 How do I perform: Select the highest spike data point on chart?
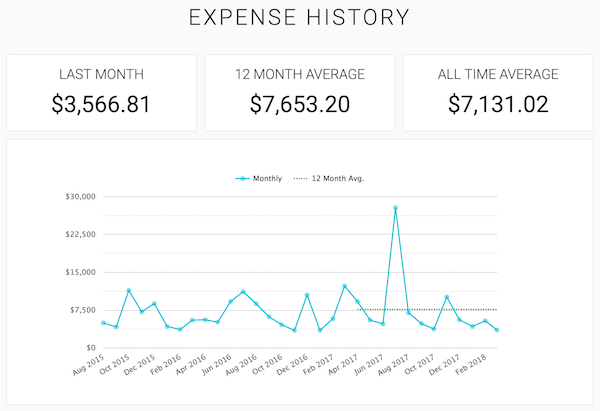pyautogui.click(x=395, y=208)
